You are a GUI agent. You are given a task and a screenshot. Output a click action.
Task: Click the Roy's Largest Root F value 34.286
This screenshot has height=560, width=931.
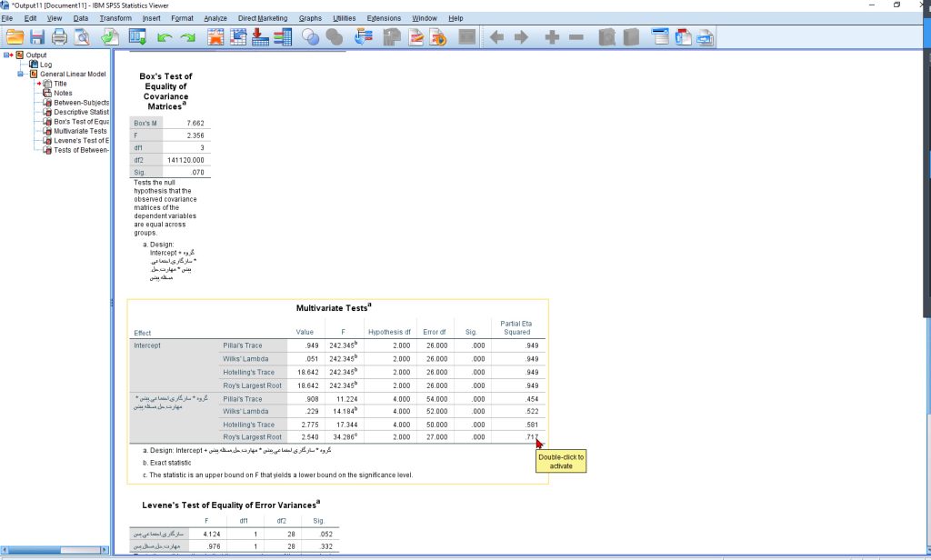point(345,437)
